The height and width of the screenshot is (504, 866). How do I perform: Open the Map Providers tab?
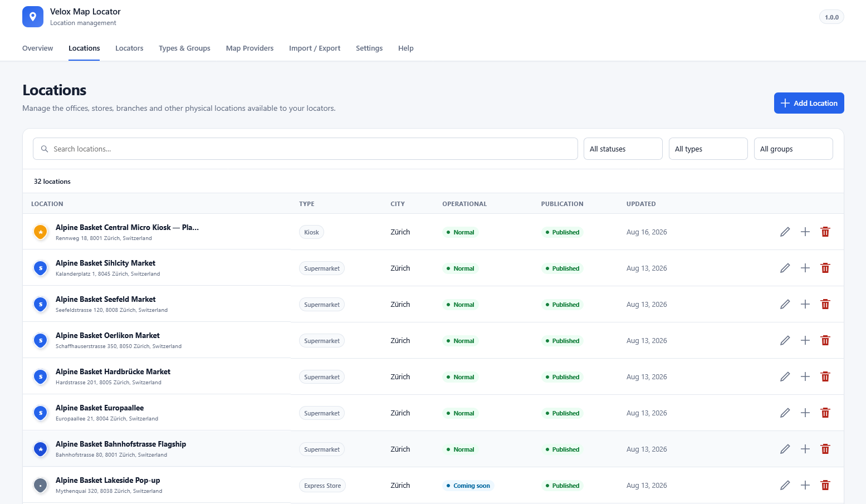(x=249, y=48)
